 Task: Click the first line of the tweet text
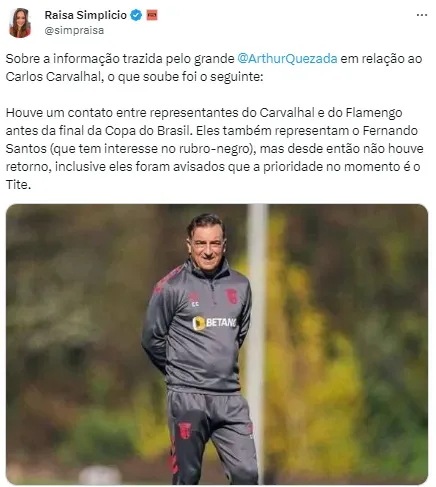point(214,59)
